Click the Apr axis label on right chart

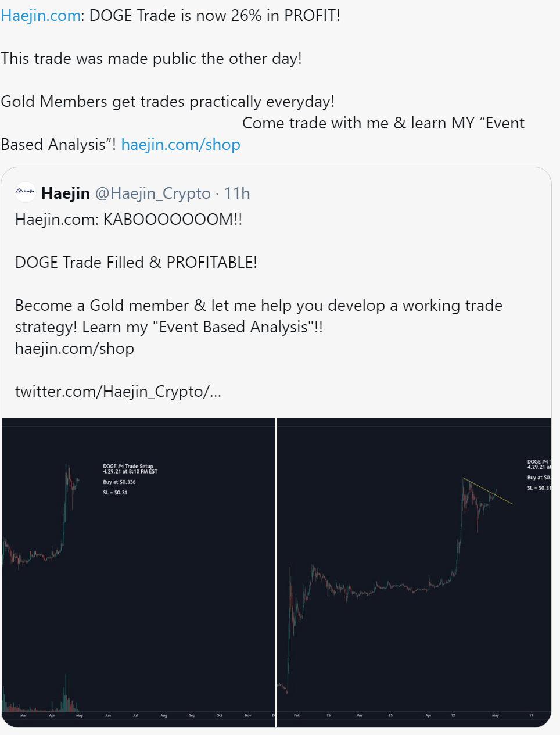pyautogui.click(x=428, y=716)
